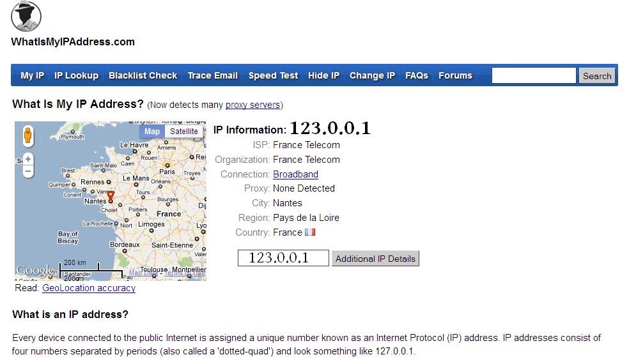Viewport: 629px width, 364px height.
Task: Click the Rennes label on the map
Action: coord(92,182)
